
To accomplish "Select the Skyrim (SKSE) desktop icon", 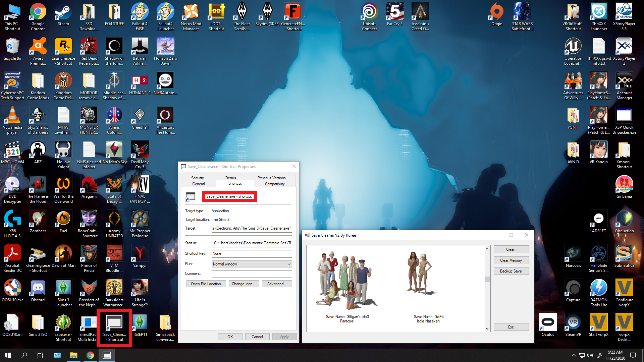I will coord(267,14).
